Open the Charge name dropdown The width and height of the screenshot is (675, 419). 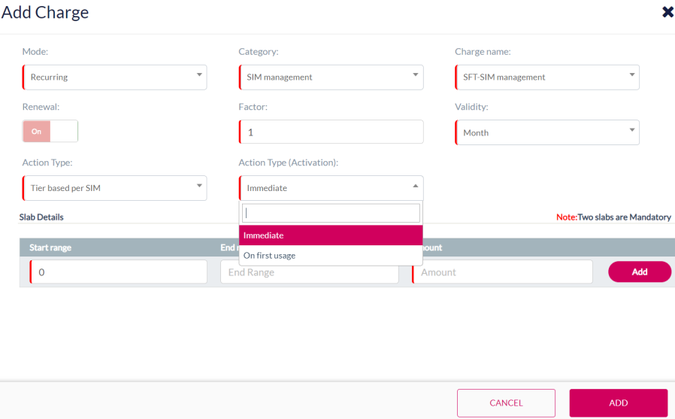pyautogui.click(x=546, y=77)
